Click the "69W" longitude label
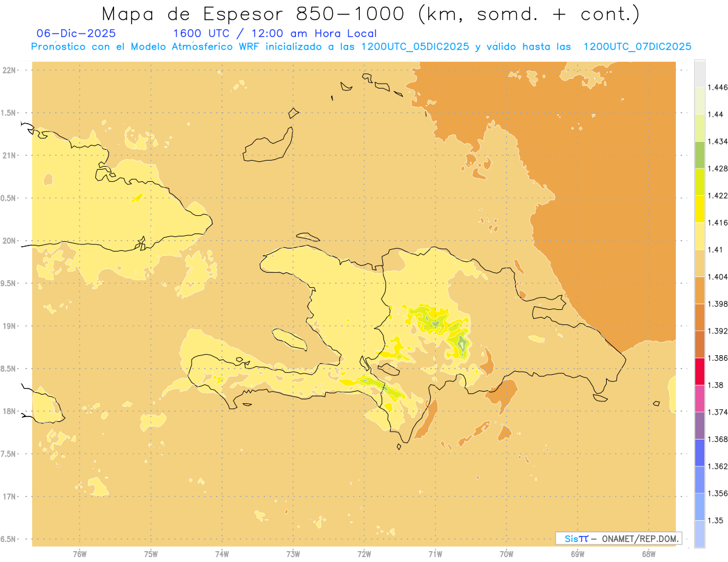The image size is (728, 562). tap(578, 554)
